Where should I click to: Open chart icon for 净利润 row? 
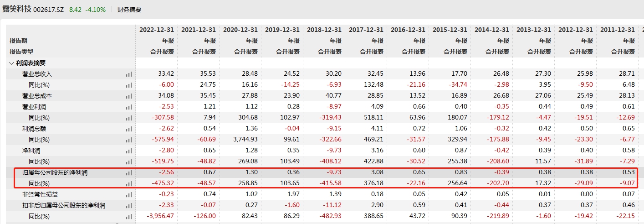(x=129, y=151)
